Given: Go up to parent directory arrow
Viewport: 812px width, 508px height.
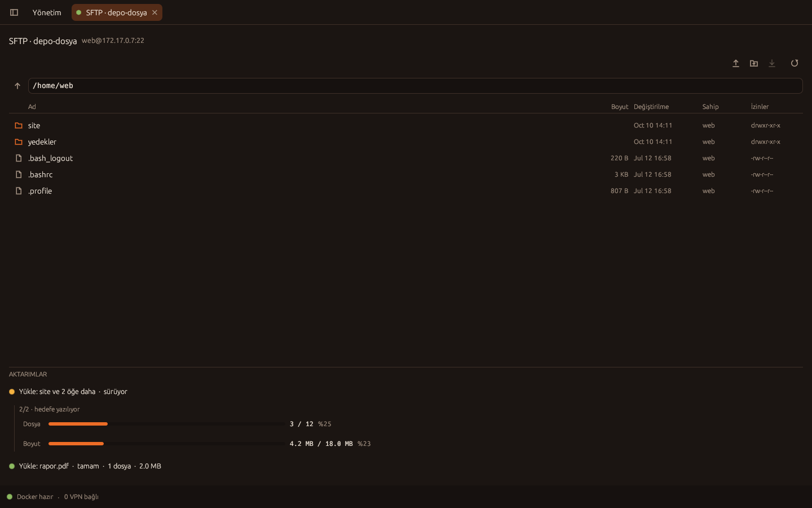Looking at the screenshot, I should [17, 86].
